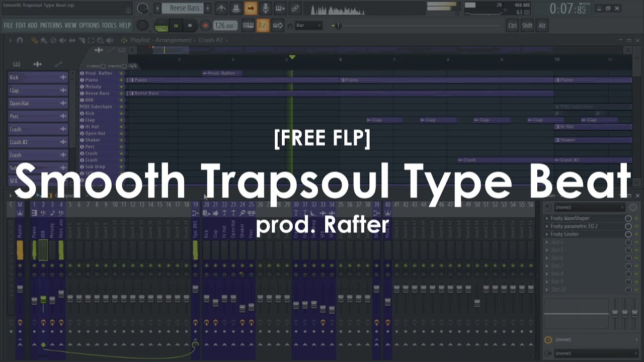The image size is (644, 362).
Task: Click the Shift modifier button
Action: coord(527,26)
